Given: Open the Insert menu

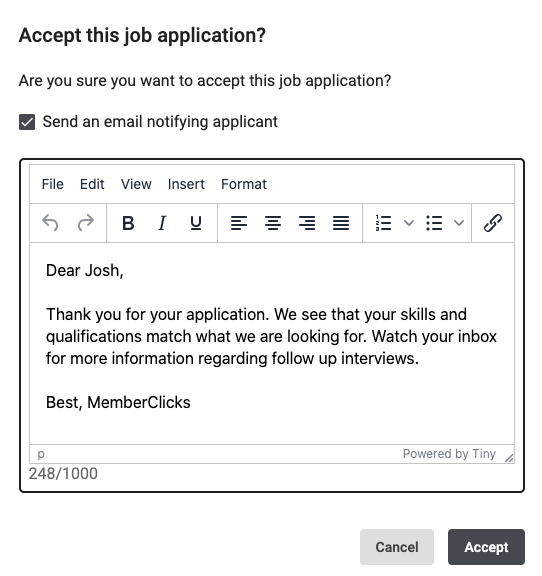Looking at the screenshot, I should [x=186, y=184].
